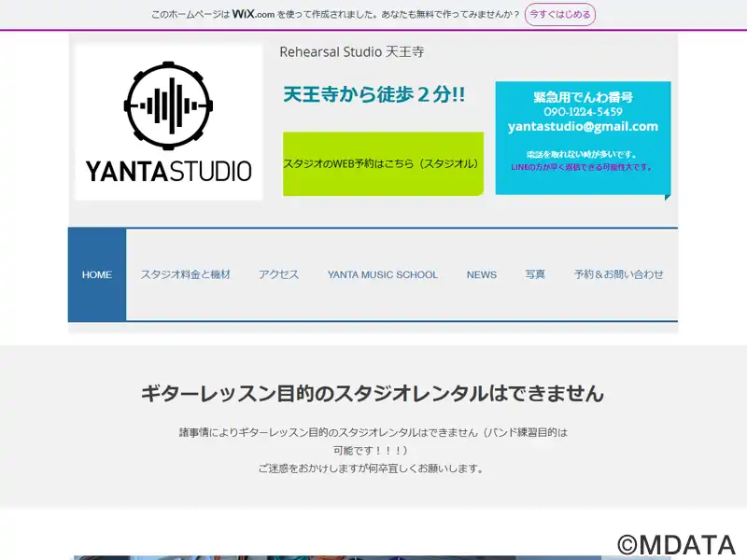The image size is (747, 560).
Task: Open the YANTA MUSIC SCHOOL menu item
Action: tap(383, 274)
